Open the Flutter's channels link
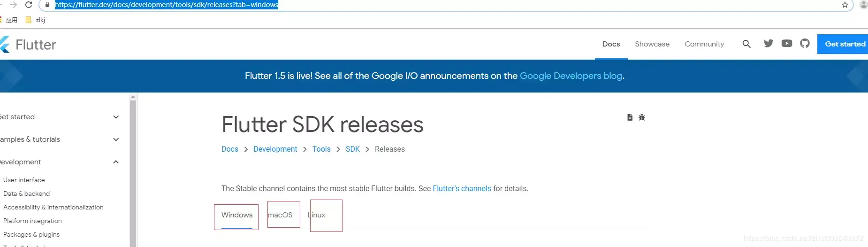 (x=462, y=189)
